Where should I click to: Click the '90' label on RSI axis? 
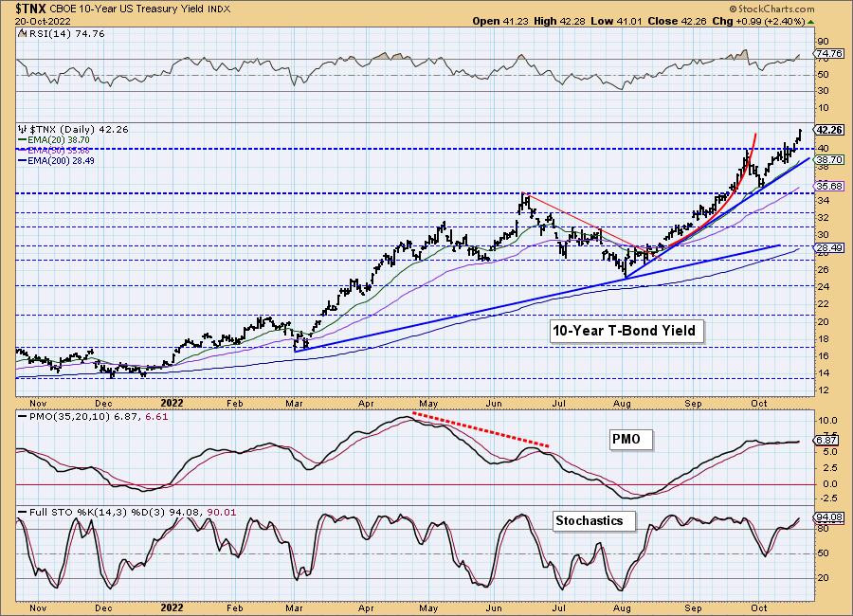click(823, 42)
